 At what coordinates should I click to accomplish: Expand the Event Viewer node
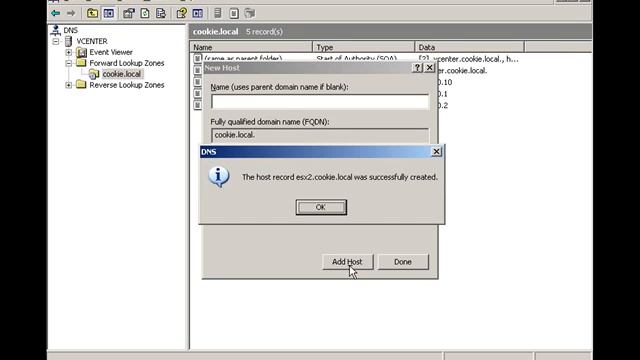pos(69,52)
